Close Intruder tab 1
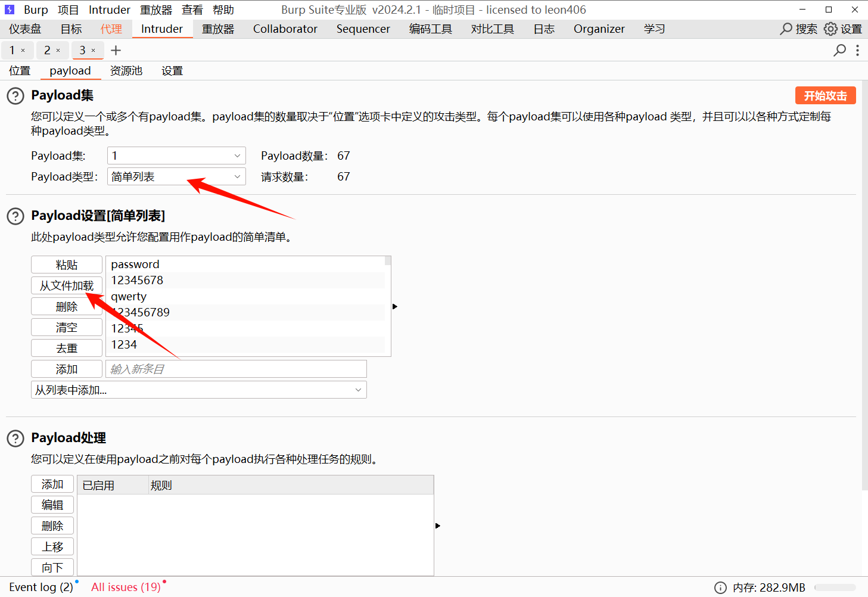Image resolution: width=868 pixels, height=597 pixels. pos(23,51)
